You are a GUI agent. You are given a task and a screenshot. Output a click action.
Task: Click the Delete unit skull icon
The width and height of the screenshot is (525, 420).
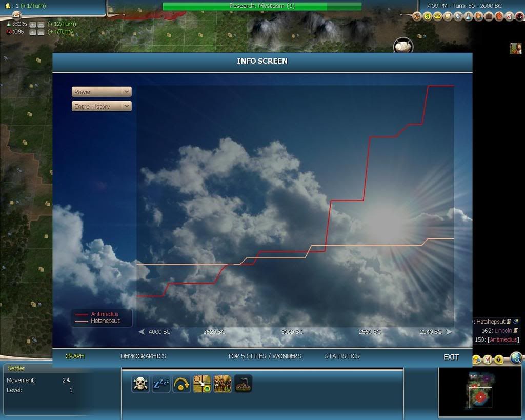coord(140,384)
